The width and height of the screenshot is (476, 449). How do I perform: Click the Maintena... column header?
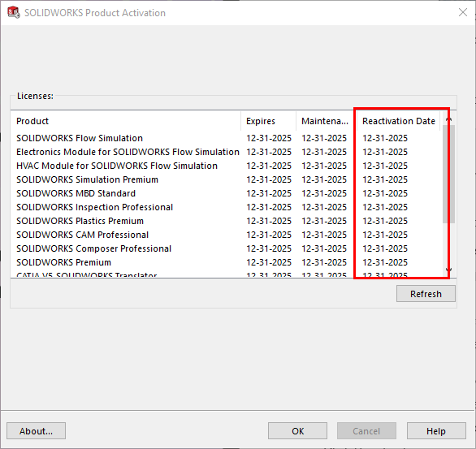(327, 121)
